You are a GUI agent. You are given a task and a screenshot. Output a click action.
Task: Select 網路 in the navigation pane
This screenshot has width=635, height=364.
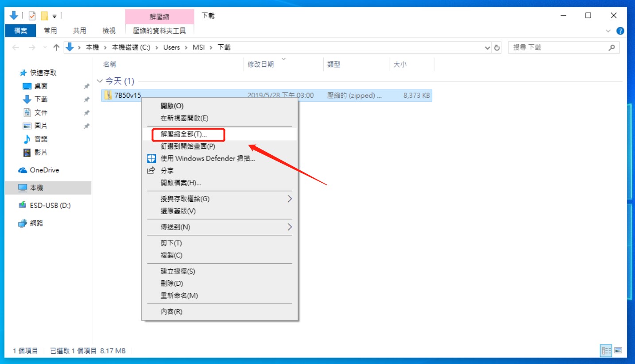[x=36, y=223]
